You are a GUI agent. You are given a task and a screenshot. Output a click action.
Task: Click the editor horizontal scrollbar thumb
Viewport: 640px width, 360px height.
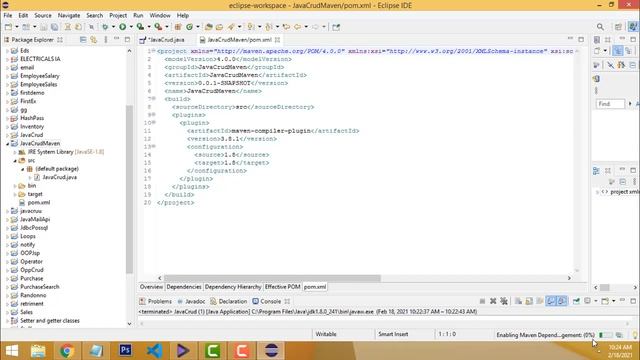(272, 278)
